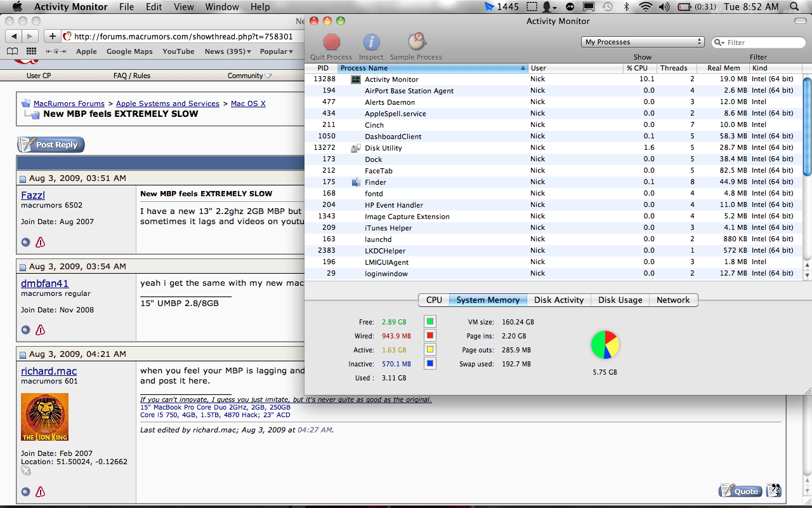Image resolution: width=812 pixels, height=508 pixels.
Task: Sort by the Real Mem column header
Action: point(723,68)
